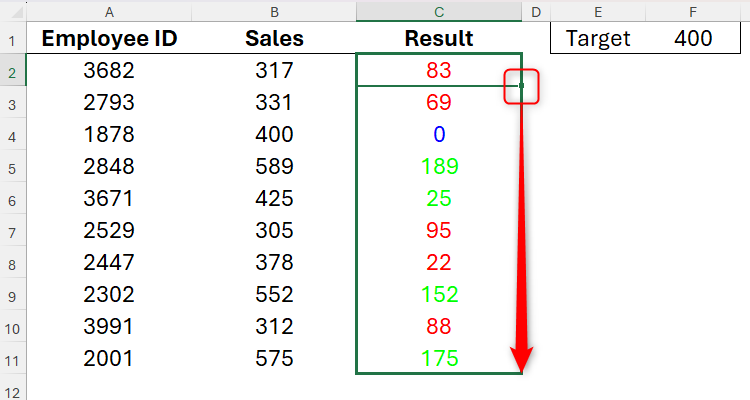The width and height of the screenshot is (750, 400).
Task: Select the blue result cell showing 0
Action: pos(439,134)
